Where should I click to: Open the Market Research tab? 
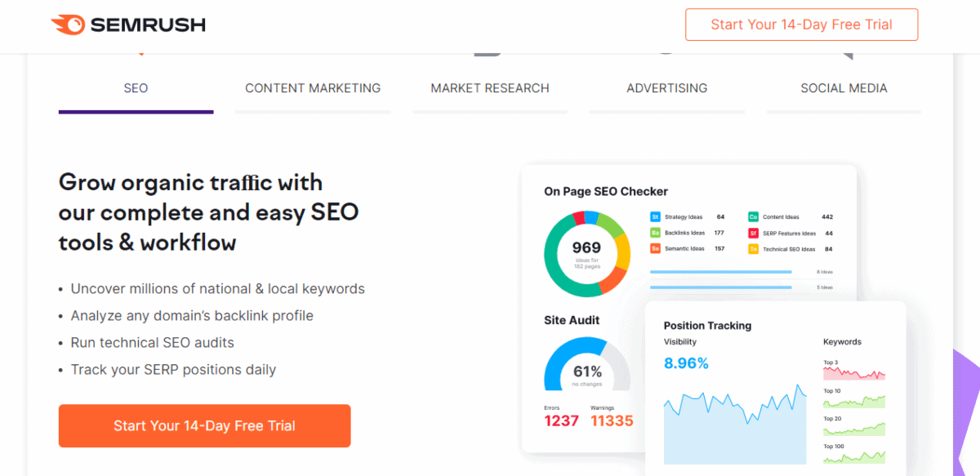pos(490,88)
